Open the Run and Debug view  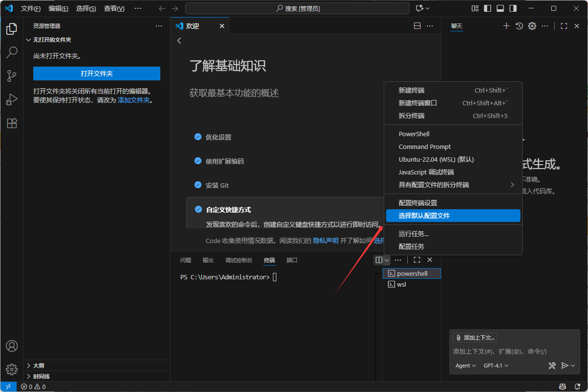click(x=12, y=99)
